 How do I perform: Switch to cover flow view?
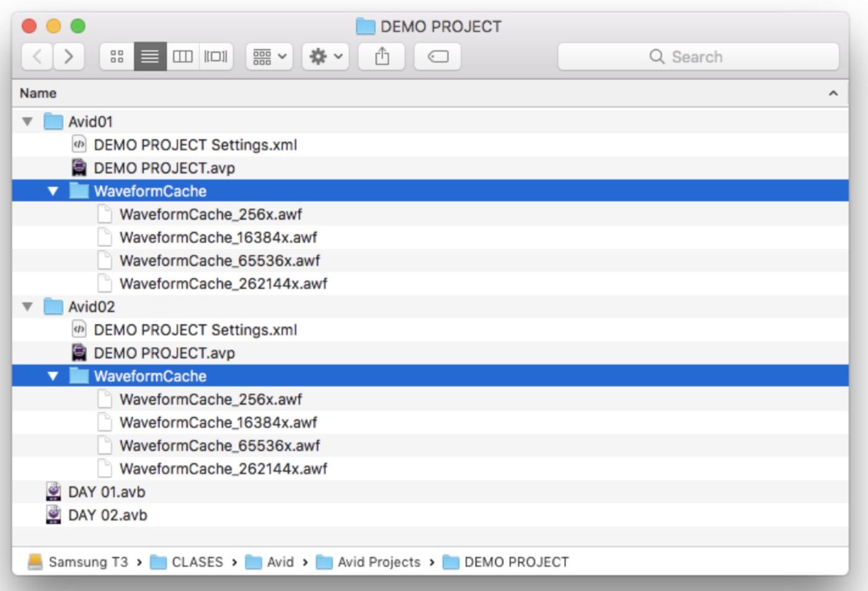pos(216,56)
